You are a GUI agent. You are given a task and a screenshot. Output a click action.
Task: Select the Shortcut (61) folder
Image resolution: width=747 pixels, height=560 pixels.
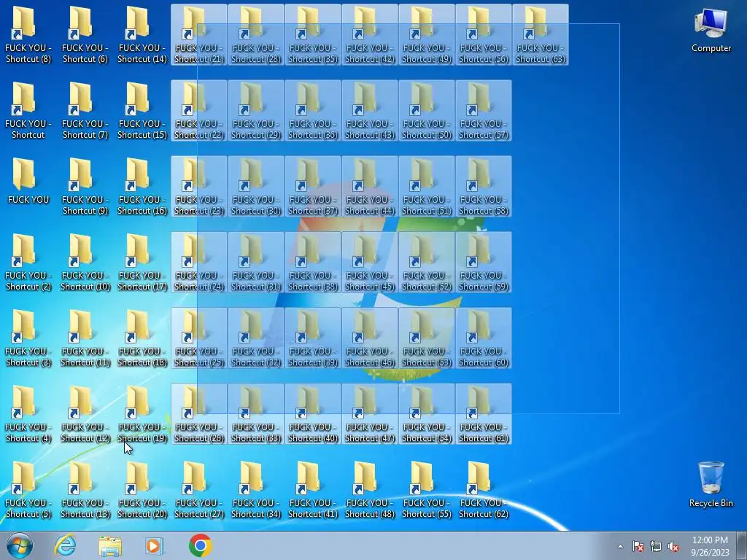pos(484,414)
